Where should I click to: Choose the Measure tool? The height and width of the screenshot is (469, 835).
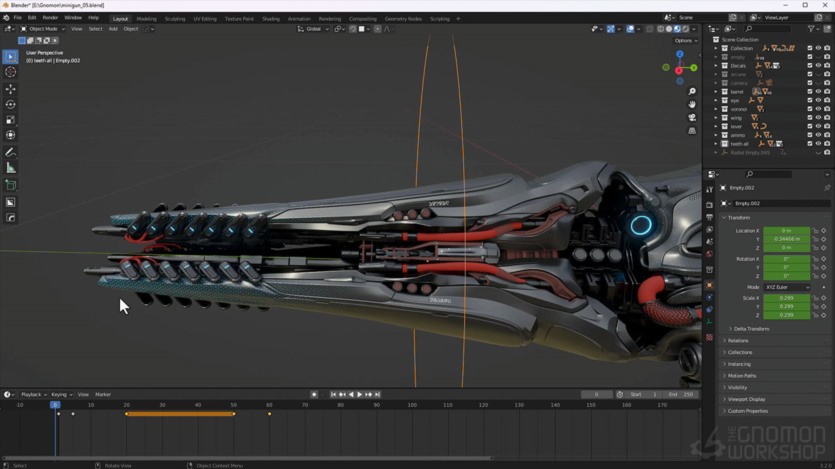tap(11, 168)
